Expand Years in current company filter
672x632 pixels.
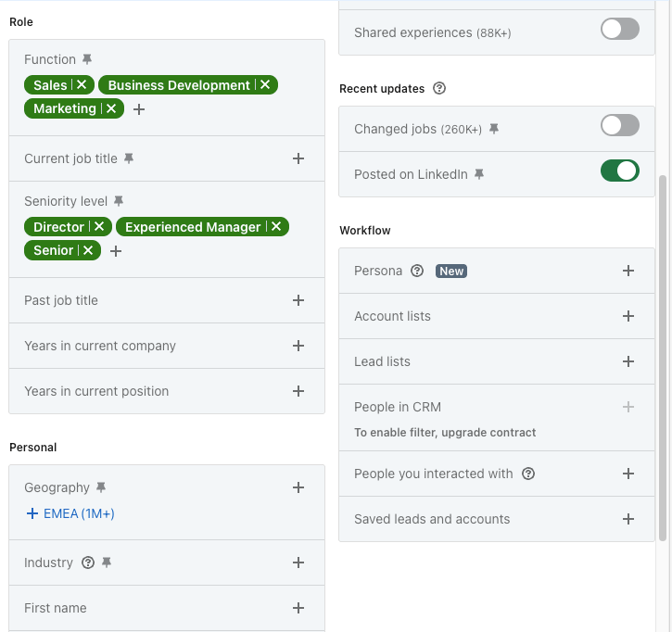click(x=298, y=346)
